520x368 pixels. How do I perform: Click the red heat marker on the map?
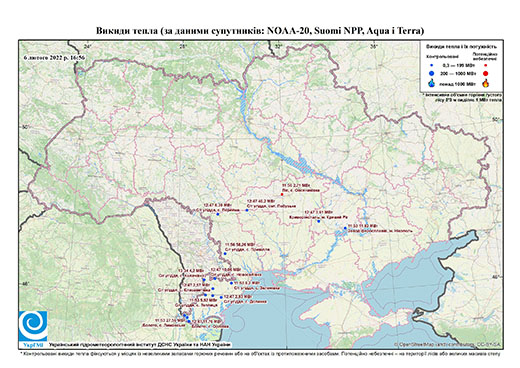(x=282, y=194)
